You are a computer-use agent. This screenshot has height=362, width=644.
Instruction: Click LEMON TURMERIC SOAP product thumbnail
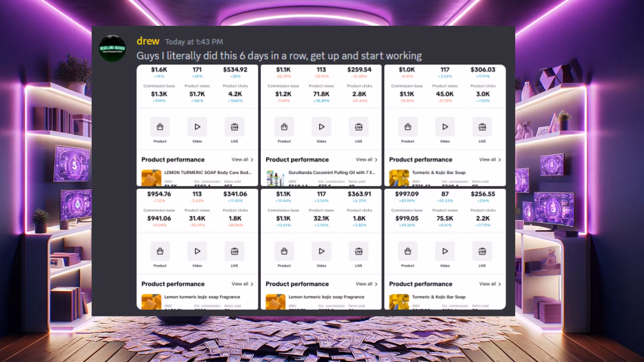(151, 178)
